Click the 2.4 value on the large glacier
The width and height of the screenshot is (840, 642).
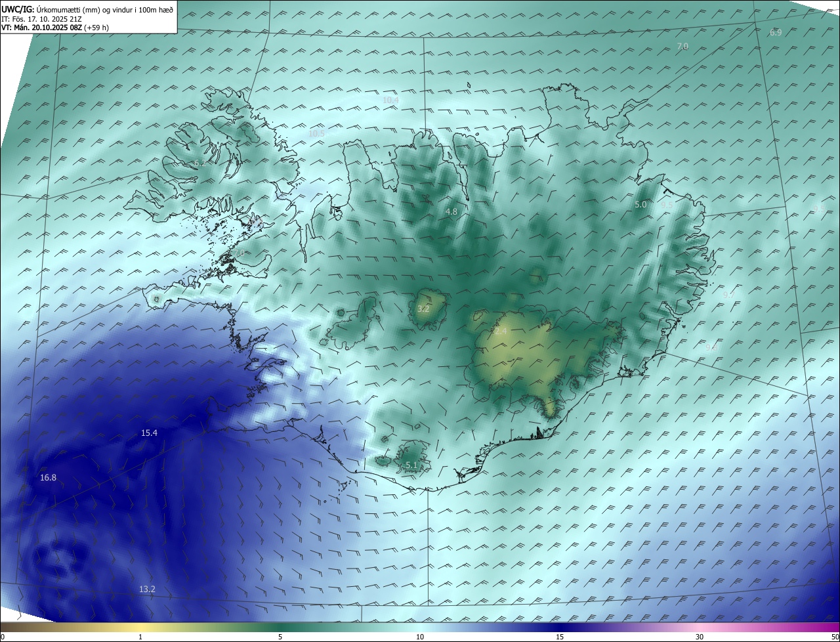pyautogui.click(x=501, y=332)
